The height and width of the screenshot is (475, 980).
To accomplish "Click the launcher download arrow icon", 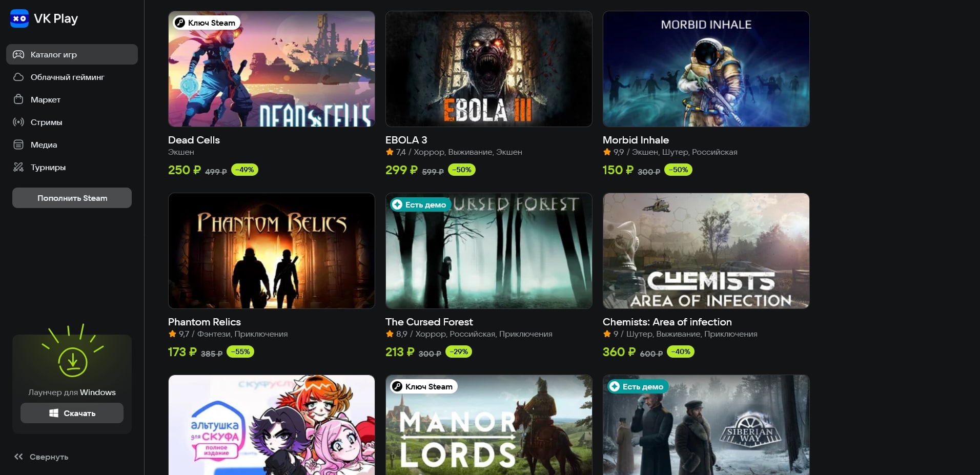I will (x=73, y=362).
